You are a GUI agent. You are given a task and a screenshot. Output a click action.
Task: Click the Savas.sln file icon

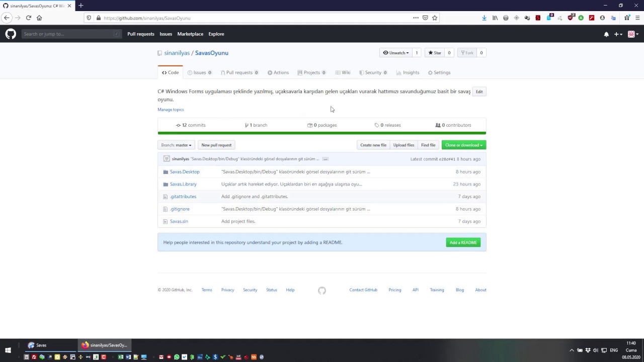(166, 221)
